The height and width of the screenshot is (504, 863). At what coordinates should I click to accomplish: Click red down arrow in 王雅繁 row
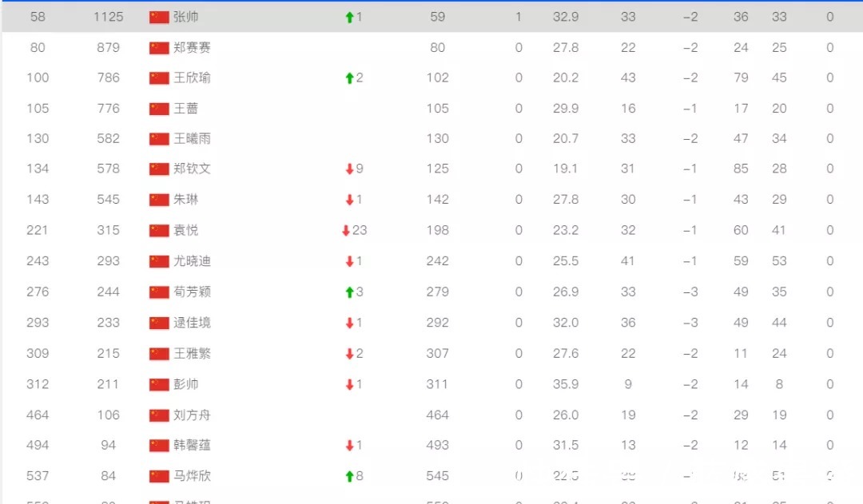click(x=349, y=355)
